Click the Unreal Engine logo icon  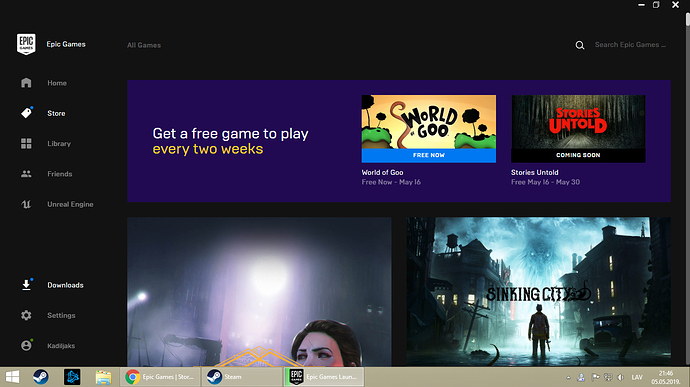(x=26, y=204)
